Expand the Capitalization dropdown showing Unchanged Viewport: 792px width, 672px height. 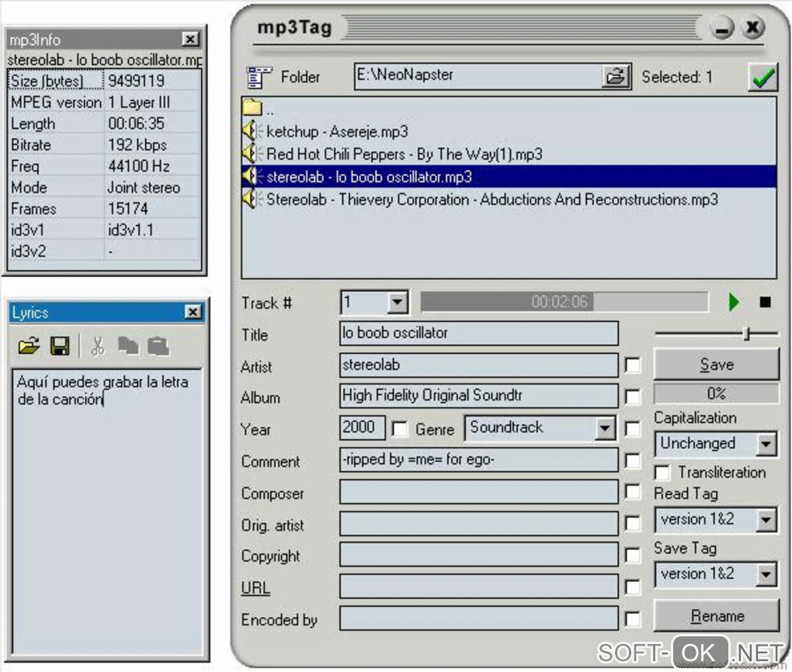766,445
